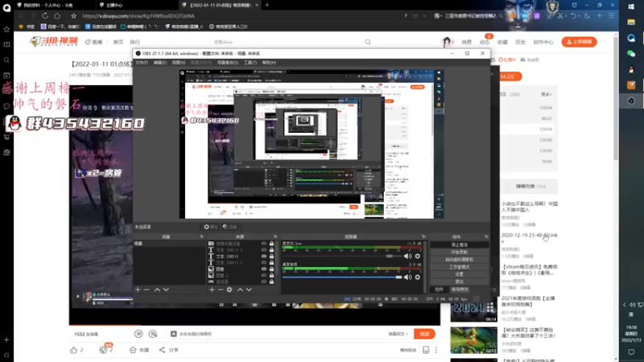The width and height of the screenshot is (644, 362).
Task: Open the phone view icon below the player
Action: [426, 350]
